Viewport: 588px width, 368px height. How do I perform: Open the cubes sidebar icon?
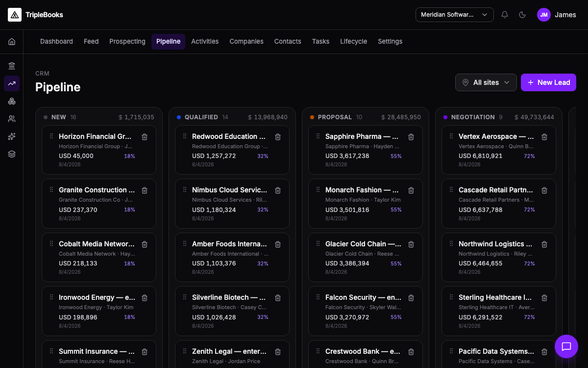[x=12, y=101]
